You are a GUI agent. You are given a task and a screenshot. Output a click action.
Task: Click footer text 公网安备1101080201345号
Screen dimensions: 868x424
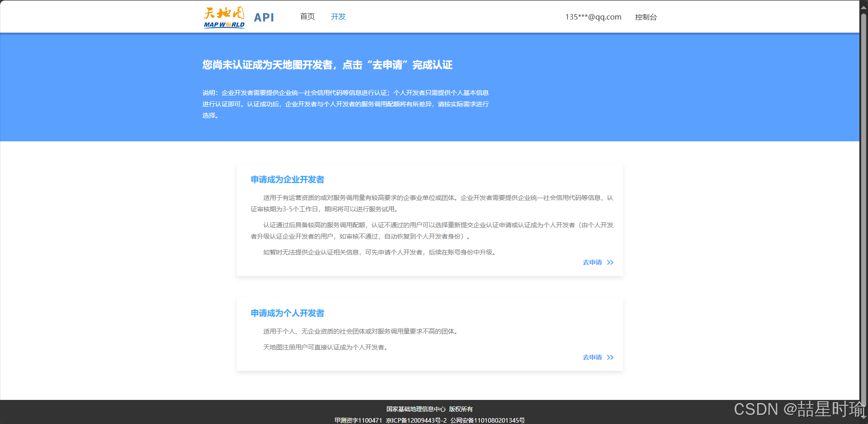(x=488, y=420)
